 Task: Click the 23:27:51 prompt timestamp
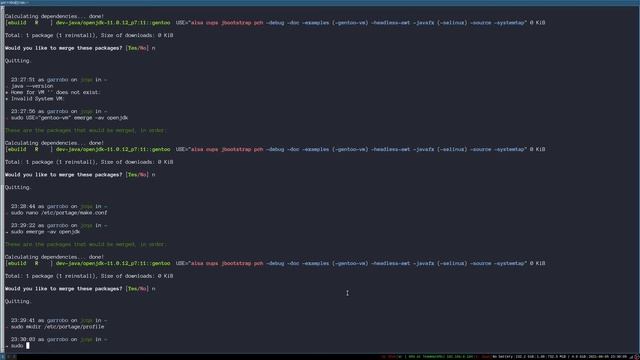[23, 80]
